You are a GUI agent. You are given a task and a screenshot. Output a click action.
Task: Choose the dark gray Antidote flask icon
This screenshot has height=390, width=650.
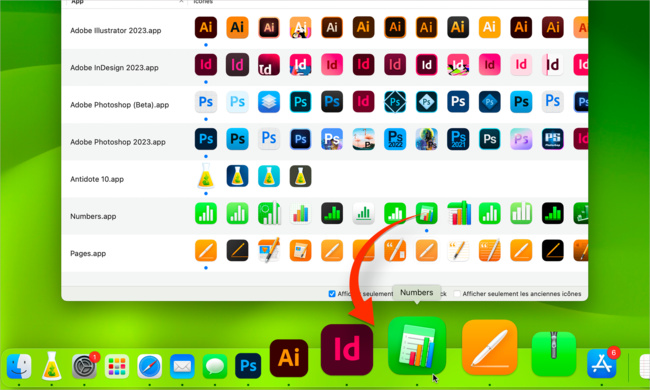click(301, 176)
